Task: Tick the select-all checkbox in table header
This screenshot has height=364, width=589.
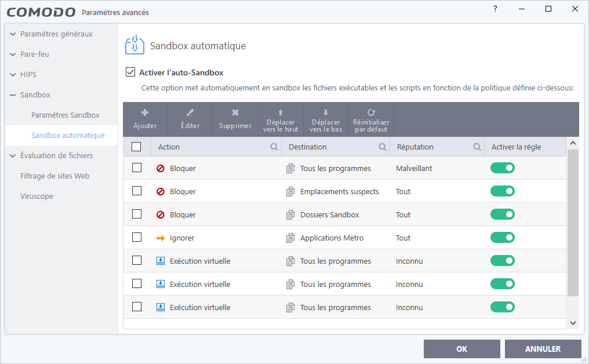Action: (136, 147)
